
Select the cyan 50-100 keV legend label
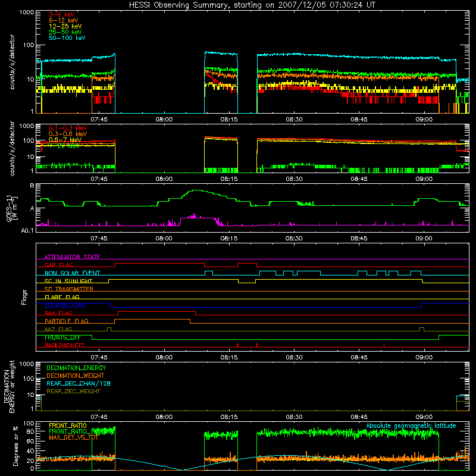point(67,38)
